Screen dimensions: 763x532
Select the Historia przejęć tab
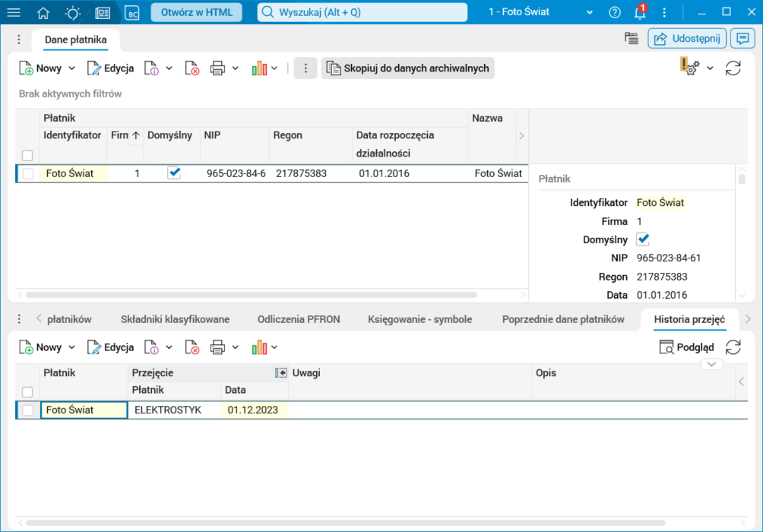pyautogui.click(x=689, y=320)
